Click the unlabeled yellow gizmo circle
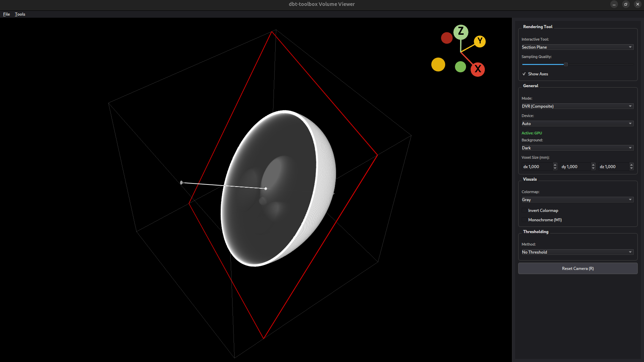This screenshot has width=644, height=362. point(438,65)
